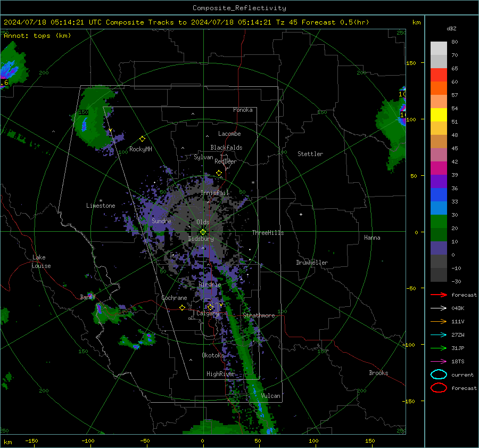This screenshot has width=479, height=448.
Task: Click the Lacombe label on map
Action: coord(229,134)
